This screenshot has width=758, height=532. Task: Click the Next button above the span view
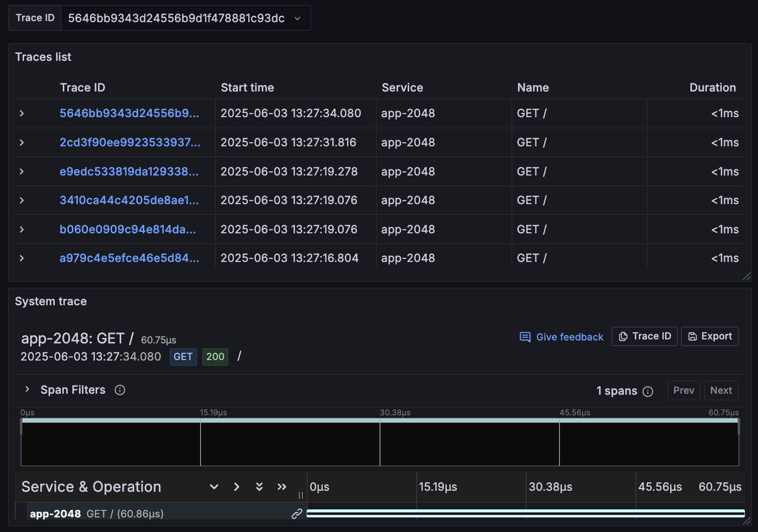[721, 390]
